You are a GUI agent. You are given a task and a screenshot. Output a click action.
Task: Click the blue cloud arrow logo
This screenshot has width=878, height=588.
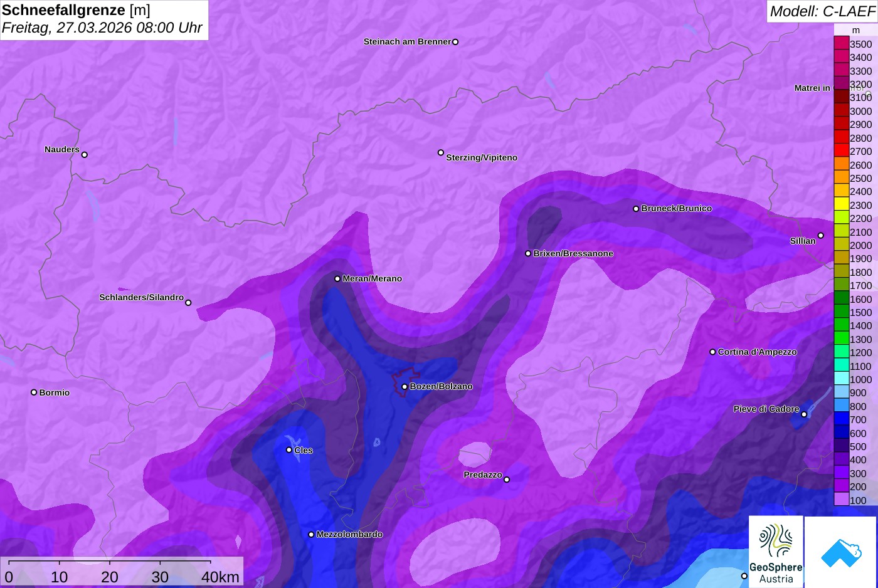[x=840, y=552]
